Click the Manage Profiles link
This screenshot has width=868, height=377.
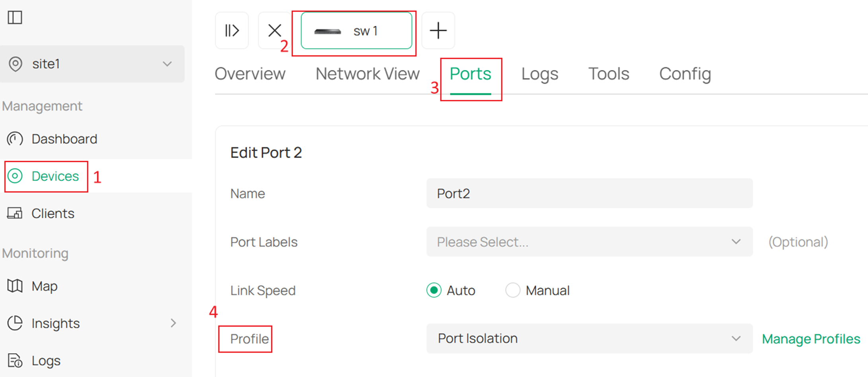pyautogui.click(x=811, y=338)
